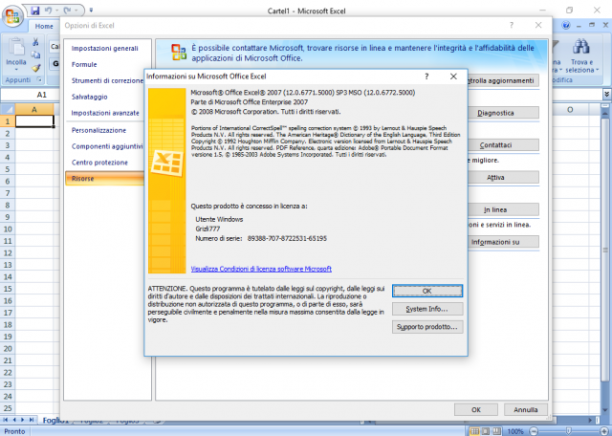Click the last sheet navigation arrow
The width and height of the screenshot is (612, 436).
[x=31, y=420]
